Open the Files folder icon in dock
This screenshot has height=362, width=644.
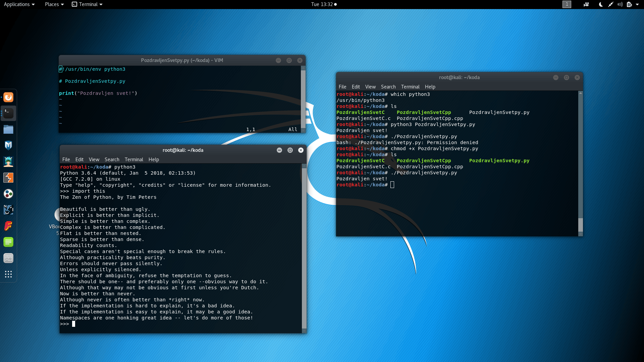pos(8,129)
